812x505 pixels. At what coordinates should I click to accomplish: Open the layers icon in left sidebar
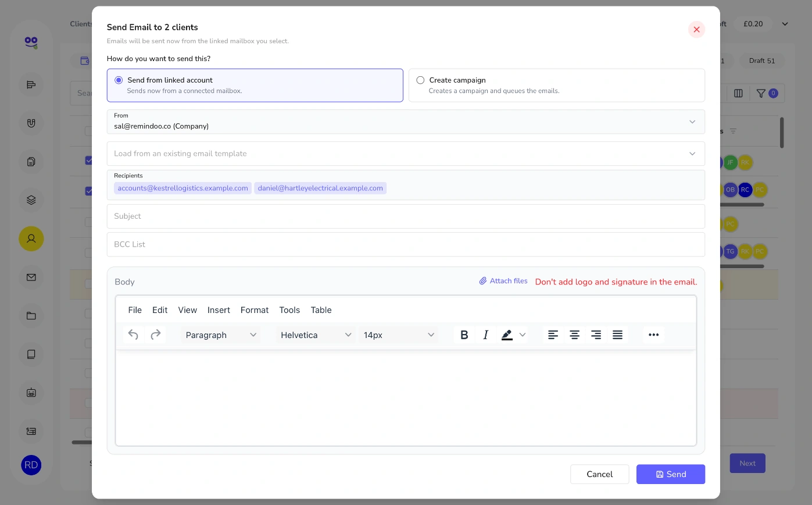tap(31, 200)
